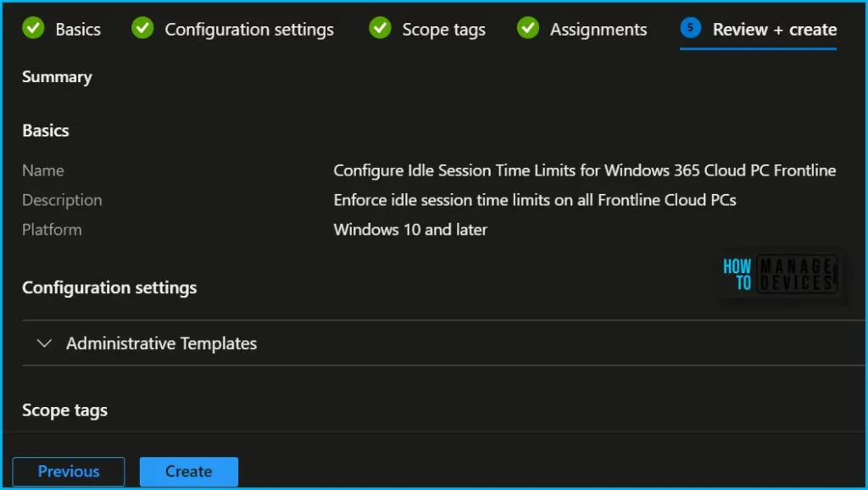Click the Scope tags section heading
The image size is (868, 490).
(64, 411)
